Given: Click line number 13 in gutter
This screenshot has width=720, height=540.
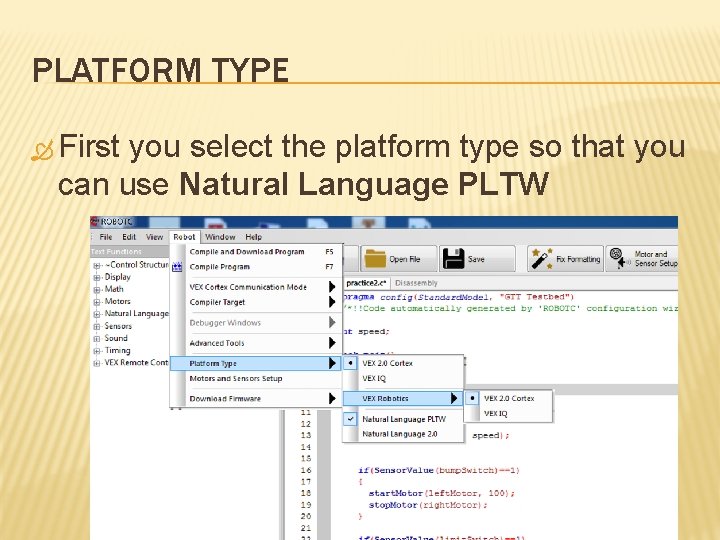Looking at the screenshot, I should click(306, 435).
